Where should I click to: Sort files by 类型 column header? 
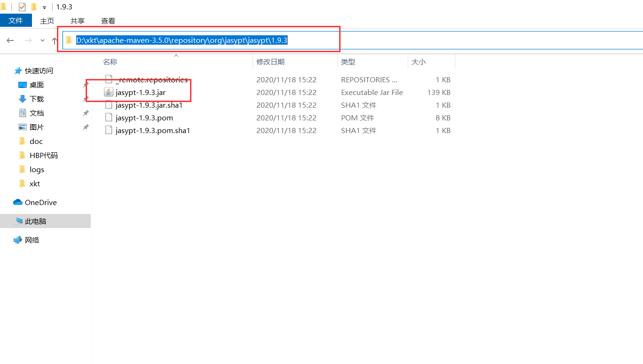tap(348, 62)
